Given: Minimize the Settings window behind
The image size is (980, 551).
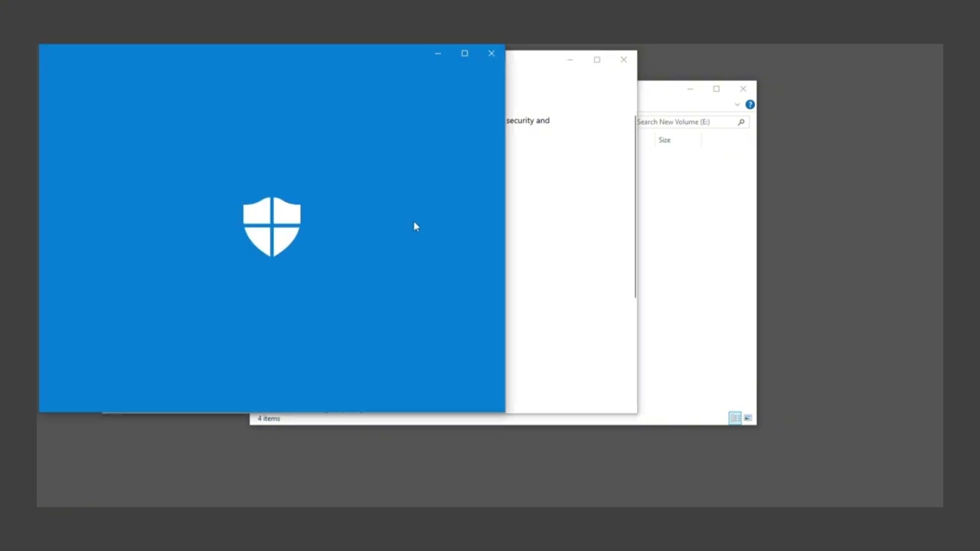Looking at the screenshot, I should click(570, 60).
